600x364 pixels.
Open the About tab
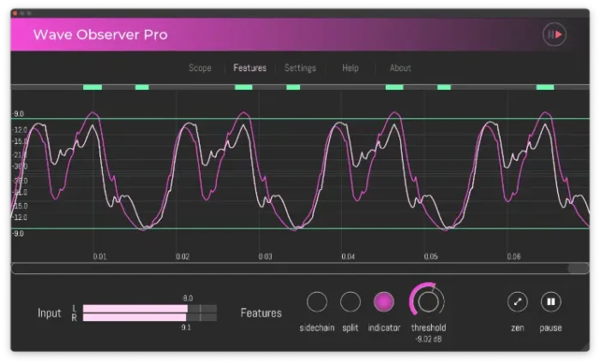pyautogui.click(x=400, y=68)
